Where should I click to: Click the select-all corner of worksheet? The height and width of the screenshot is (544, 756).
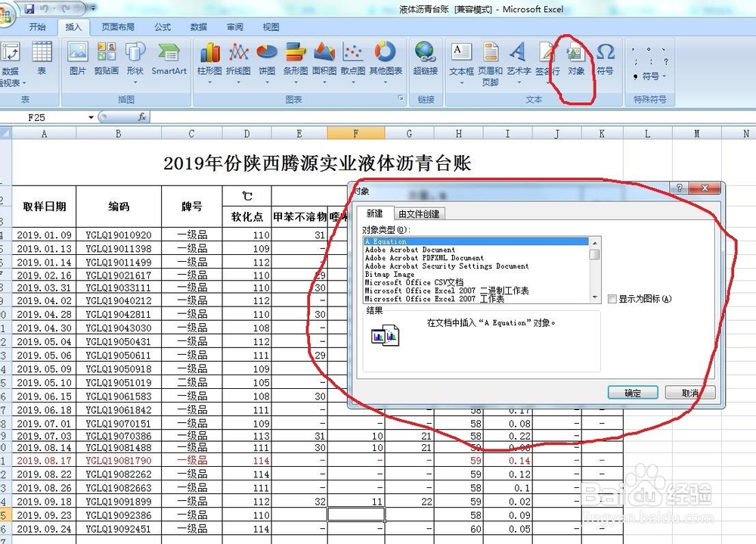click(x=5, y=133)
